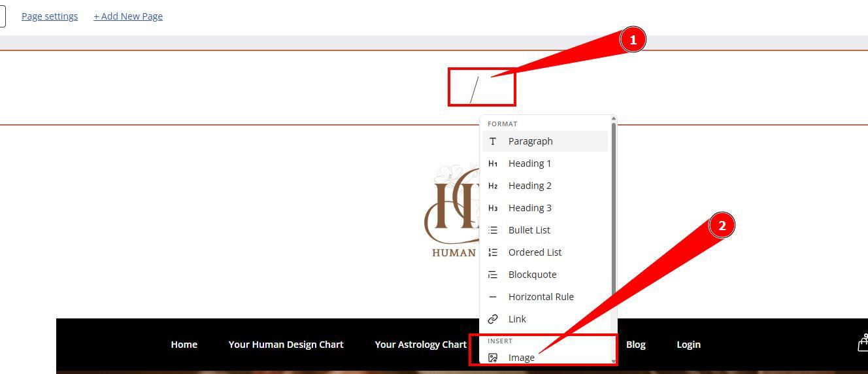Select Paragraph from the Format menu
Screen dimensions: 868x374
pos(530,141)
